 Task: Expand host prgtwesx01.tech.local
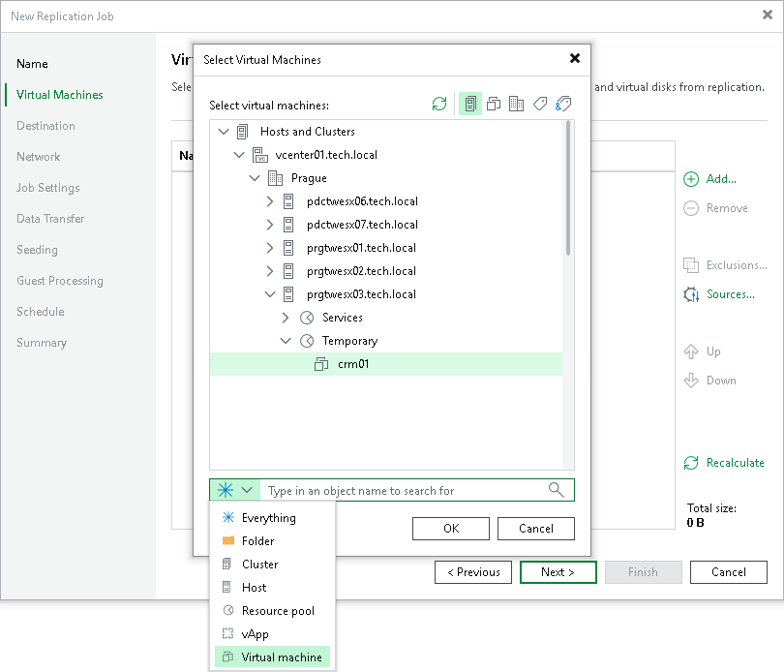click(270, 248)
